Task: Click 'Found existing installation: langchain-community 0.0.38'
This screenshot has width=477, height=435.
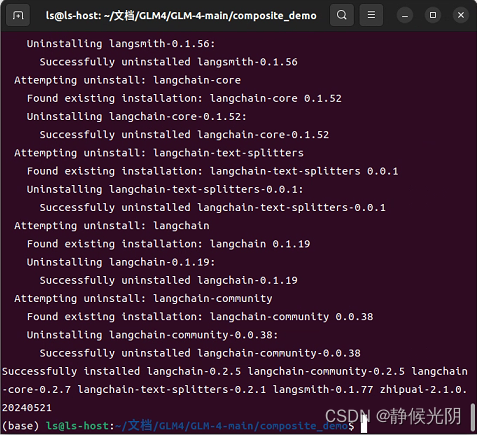Action: click(200, 317)
